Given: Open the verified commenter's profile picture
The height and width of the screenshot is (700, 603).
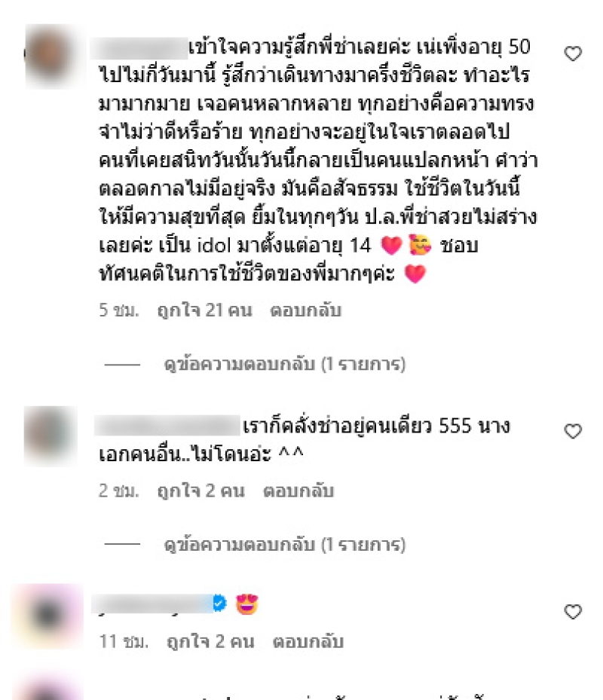Looking at the screenshot, I should (48, 615).
